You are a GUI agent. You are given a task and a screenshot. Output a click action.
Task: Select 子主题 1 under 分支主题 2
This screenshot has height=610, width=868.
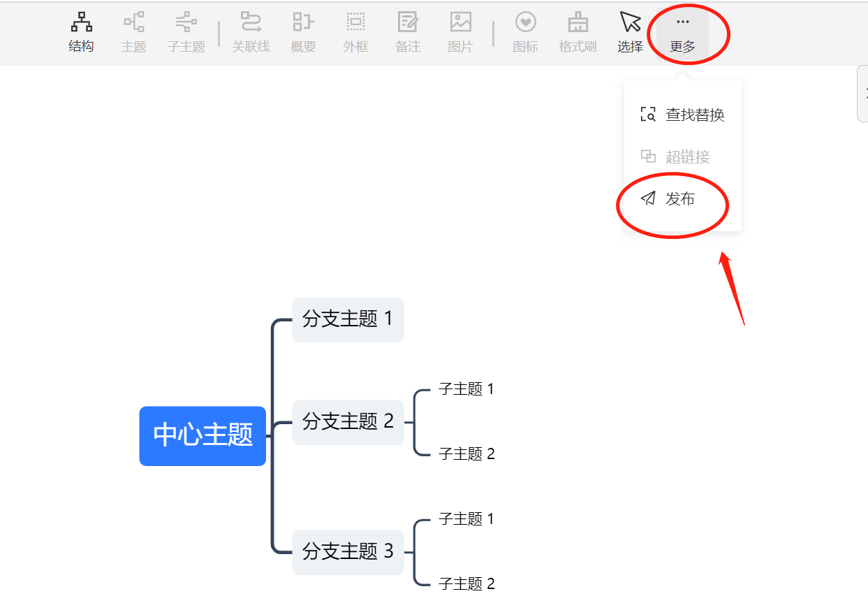tap(466, 389)
